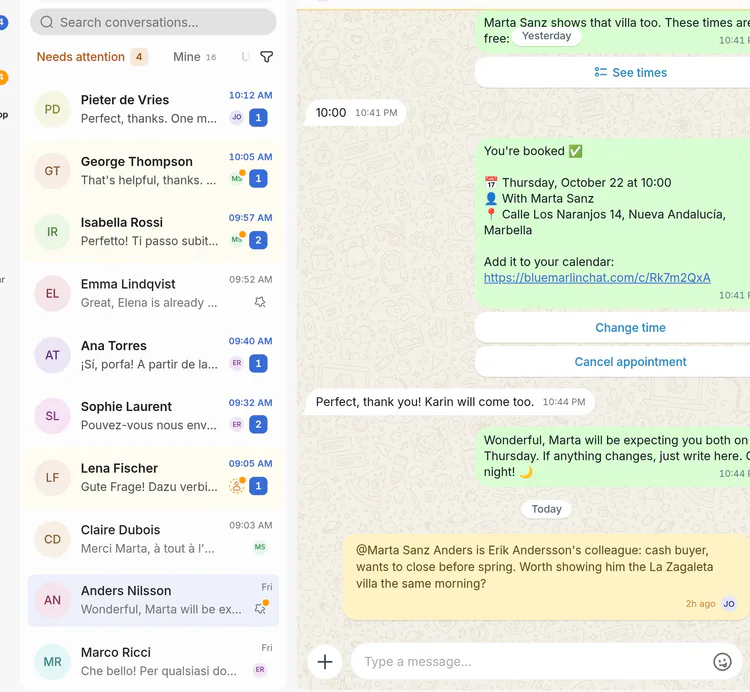Focus the Type a message field
Screen dimensions: 750x692
547,662
